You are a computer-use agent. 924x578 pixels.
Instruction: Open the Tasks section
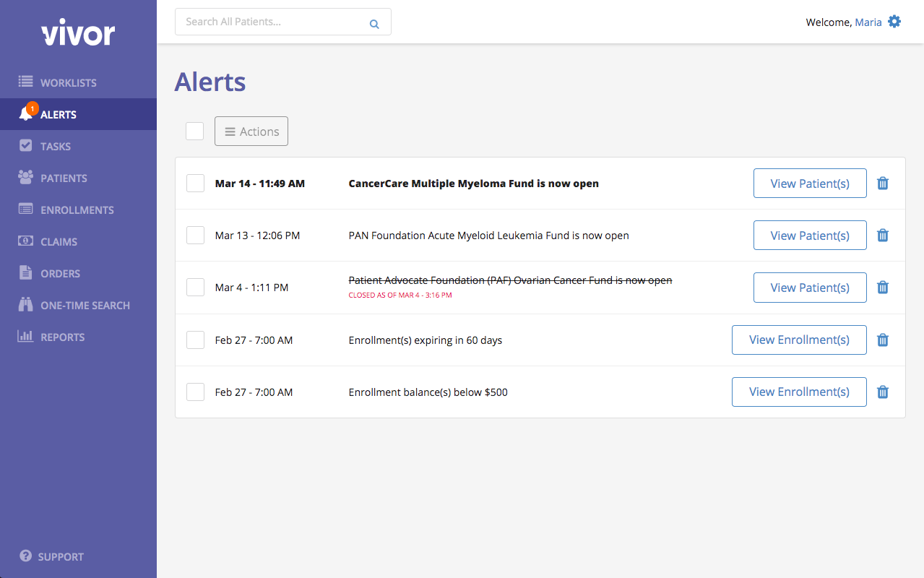pyautogui.click(x=78, y=146)
